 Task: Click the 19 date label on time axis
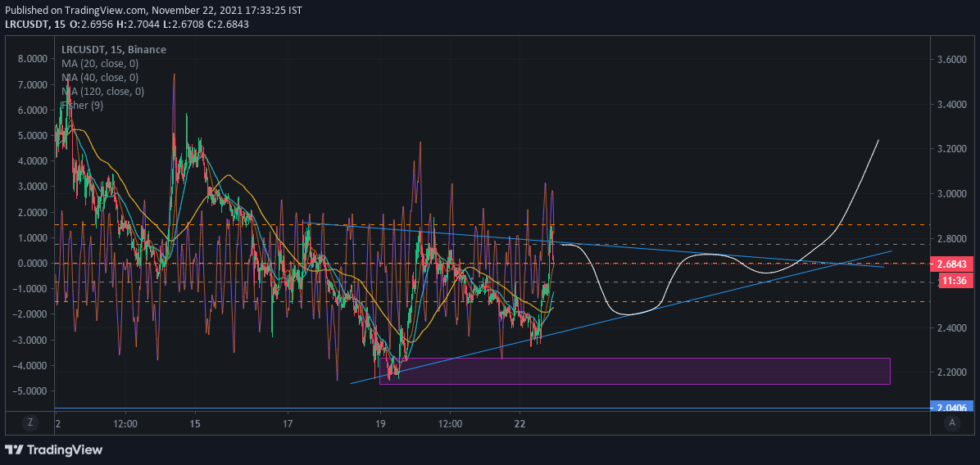click(380, 423)
